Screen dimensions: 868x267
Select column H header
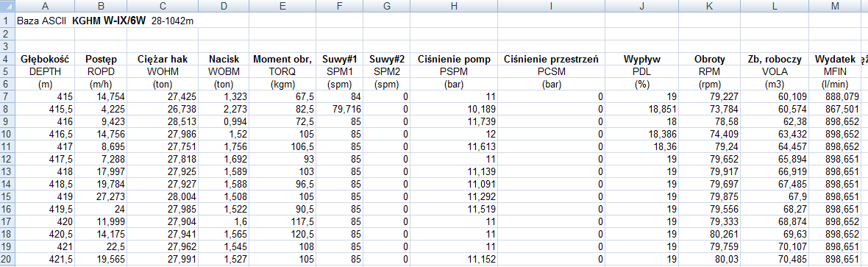click(x=453, y=6)
